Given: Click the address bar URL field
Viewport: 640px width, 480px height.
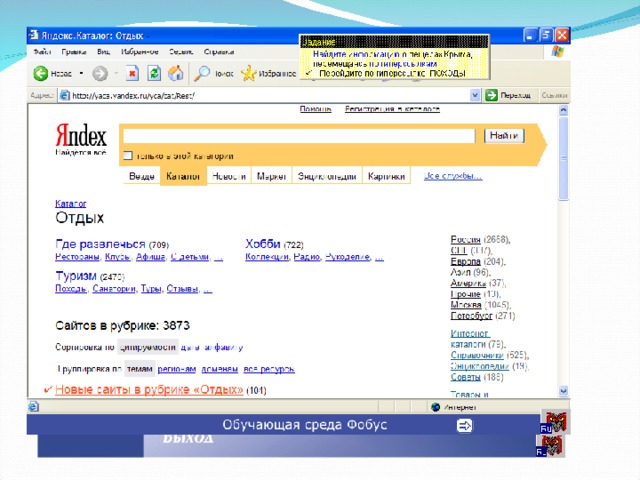Looking at the screenshot, I should [x=269, y=96].
